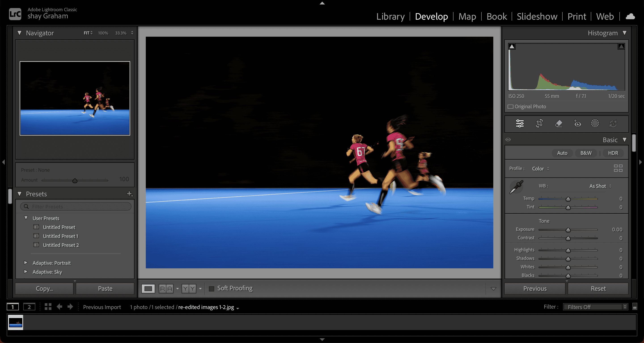The height and width of the screenshot is (343, 644).
Task: Open grid view from filmstrip bar
Action: click(x=48, y=307)
